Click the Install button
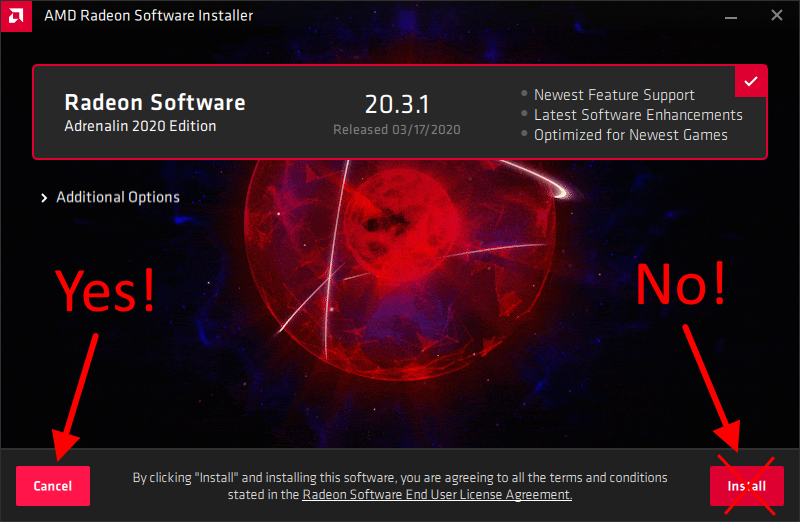Screen dimensions: 800x522 [x=746, y=486]
